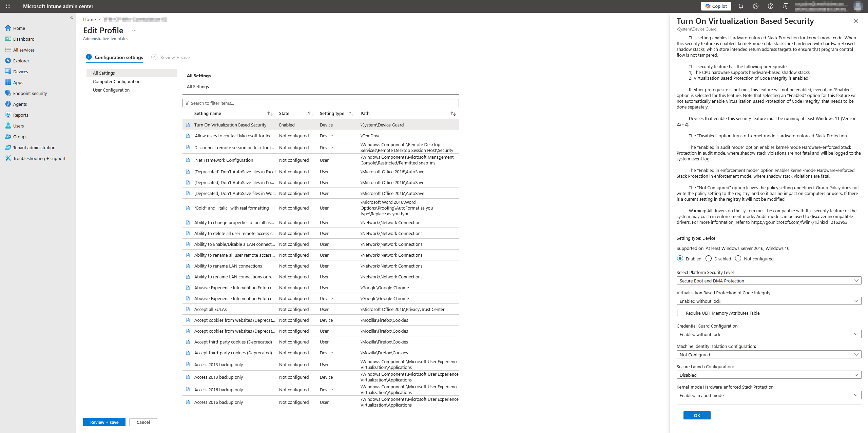Screen dimensions: 868x433
Task: Collapse the left navigation sidebar
Action: (x=72, y=18)
